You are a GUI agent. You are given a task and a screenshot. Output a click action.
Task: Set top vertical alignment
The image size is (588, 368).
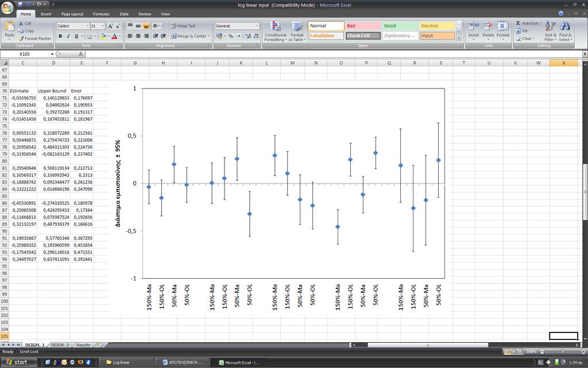point(130,26)
